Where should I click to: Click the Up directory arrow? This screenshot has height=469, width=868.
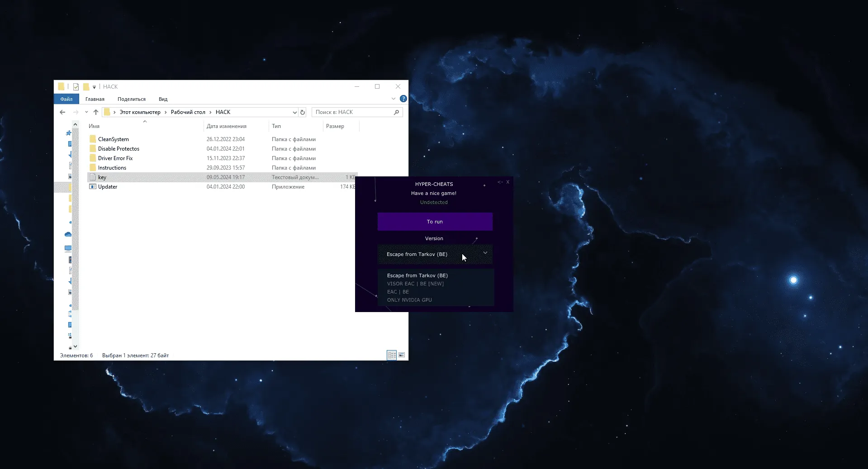coord(95,112)
